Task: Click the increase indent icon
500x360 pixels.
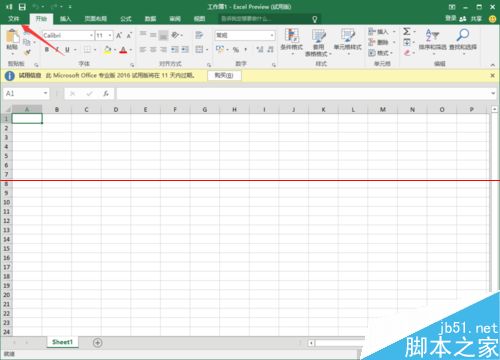Action: pyautogui.click(x=185, y=50)
